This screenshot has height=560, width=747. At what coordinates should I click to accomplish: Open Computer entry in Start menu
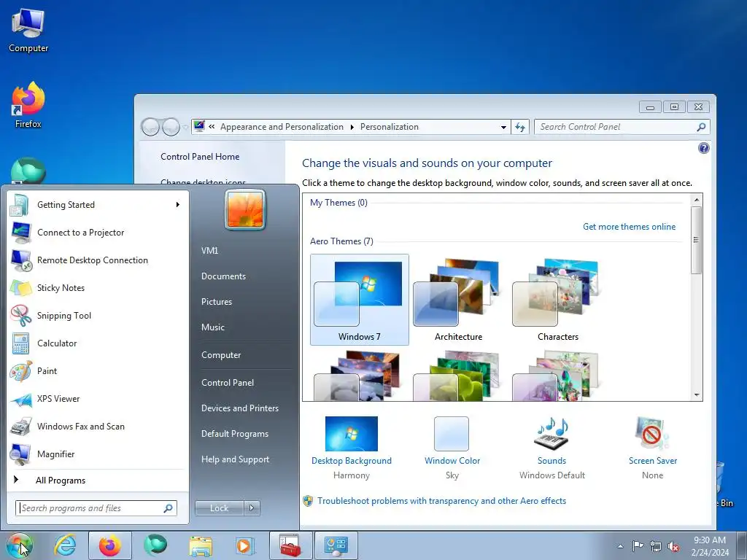pyautogui.click(x=221, y=355)
